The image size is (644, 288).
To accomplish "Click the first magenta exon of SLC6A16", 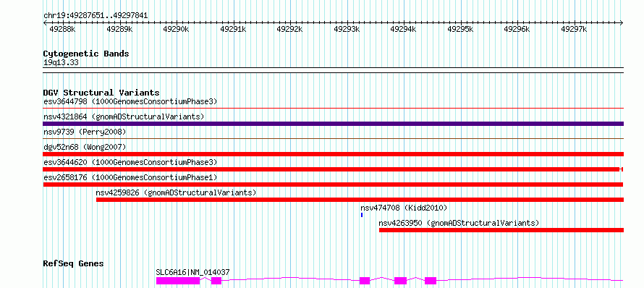I will coord(178,281).
